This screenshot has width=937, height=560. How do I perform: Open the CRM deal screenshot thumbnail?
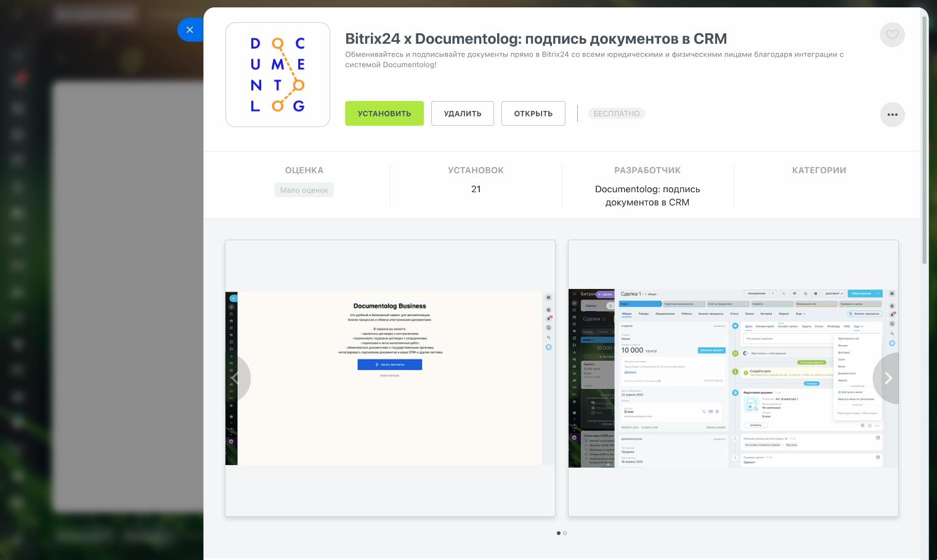pos(733,378)
